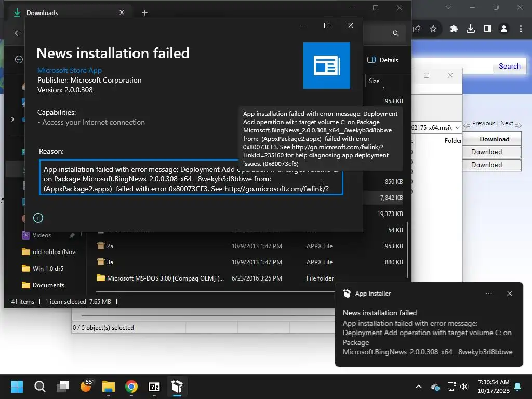
Task: Show hidden tray icons chevron
Action: click(x=419, y=387)
